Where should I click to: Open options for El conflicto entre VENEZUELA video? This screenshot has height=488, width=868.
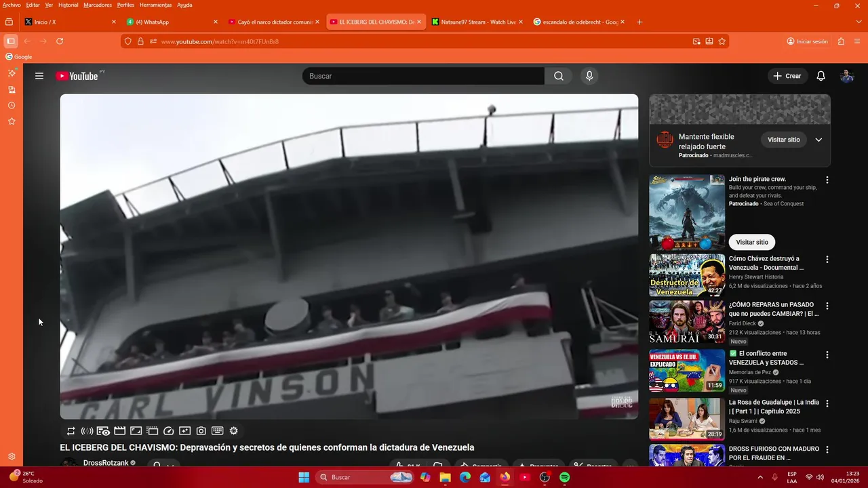[x=827, y=354]
